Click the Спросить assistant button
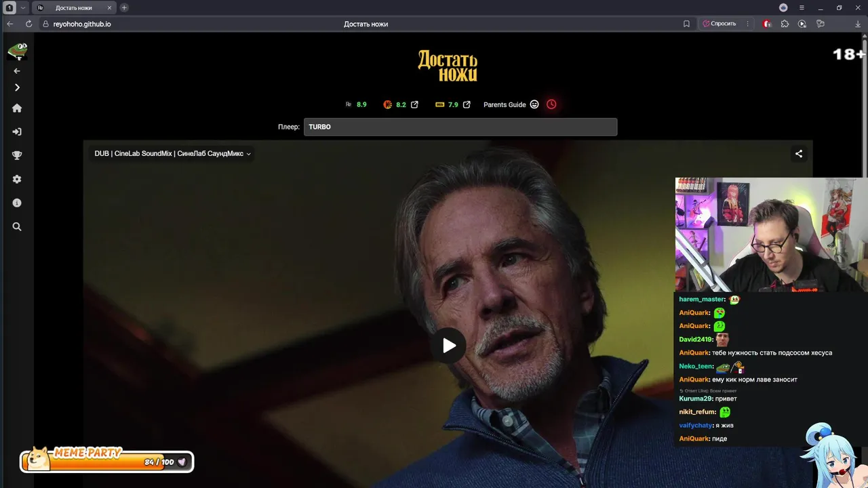The width and height of the screenshot is (868, 488). pos(719,24)
